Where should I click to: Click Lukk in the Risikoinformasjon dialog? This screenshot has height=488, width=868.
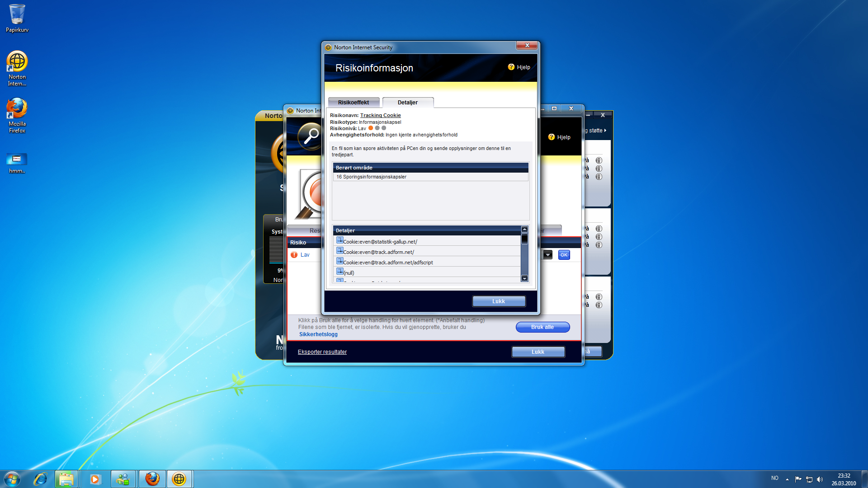(499, 301)
